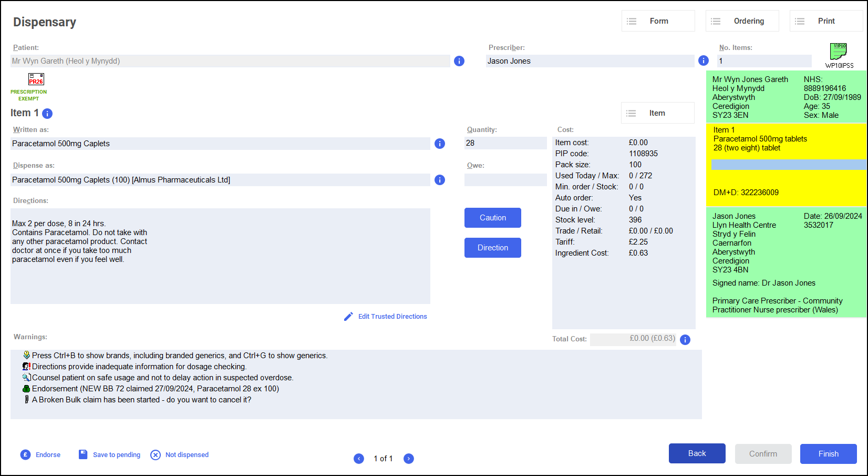Image resolution: width=868 pixels, height=476 pixels.
Task: Go to the previous item arrow
Action: (359, 459)
